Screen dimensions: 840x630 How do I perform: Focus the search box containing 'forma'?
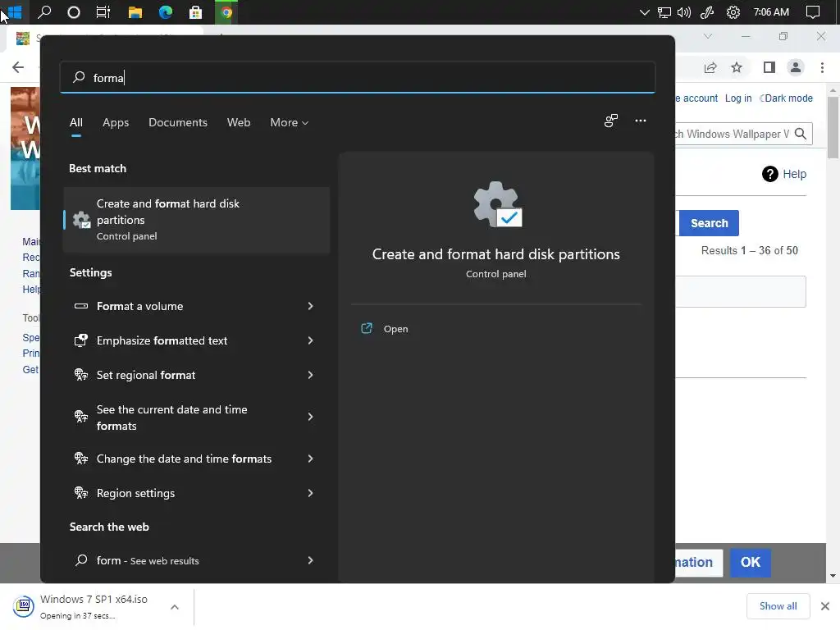point(358,78)
